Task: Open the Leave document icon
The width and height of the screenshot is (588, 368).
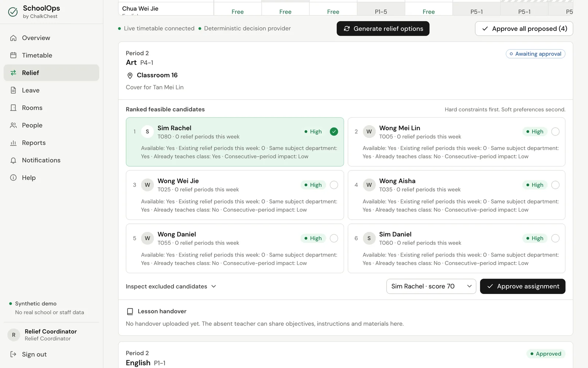Action: 13,90
